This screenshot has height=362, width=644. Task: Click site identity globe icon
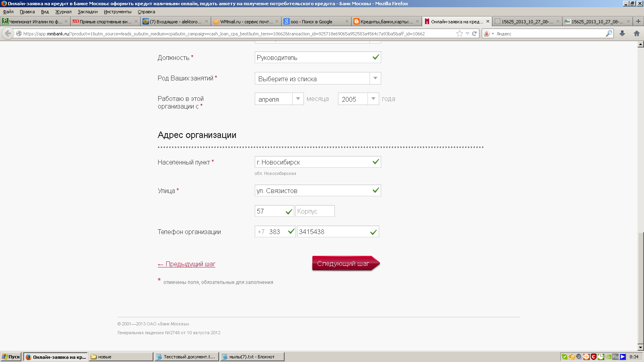click(x=19, y=34)
